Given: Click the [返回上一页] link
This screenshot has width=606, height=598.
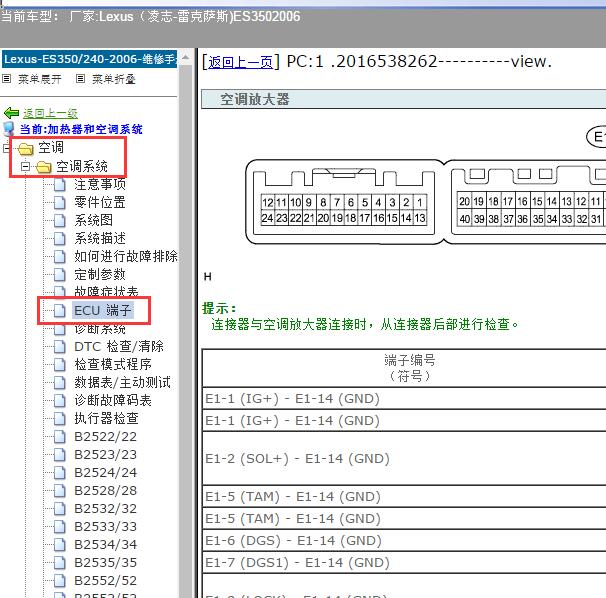Looking at the screenshot, I should click(240, 62).
